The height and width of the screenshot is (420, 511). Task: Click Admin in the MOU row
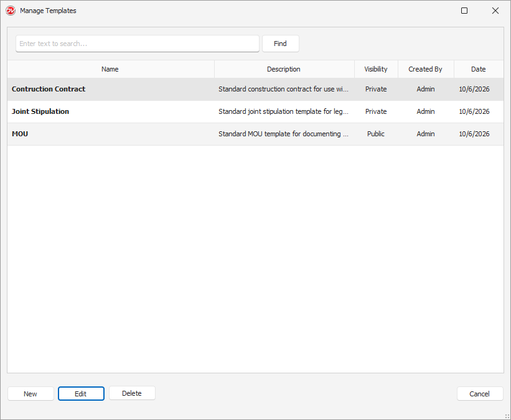point(426,134)
